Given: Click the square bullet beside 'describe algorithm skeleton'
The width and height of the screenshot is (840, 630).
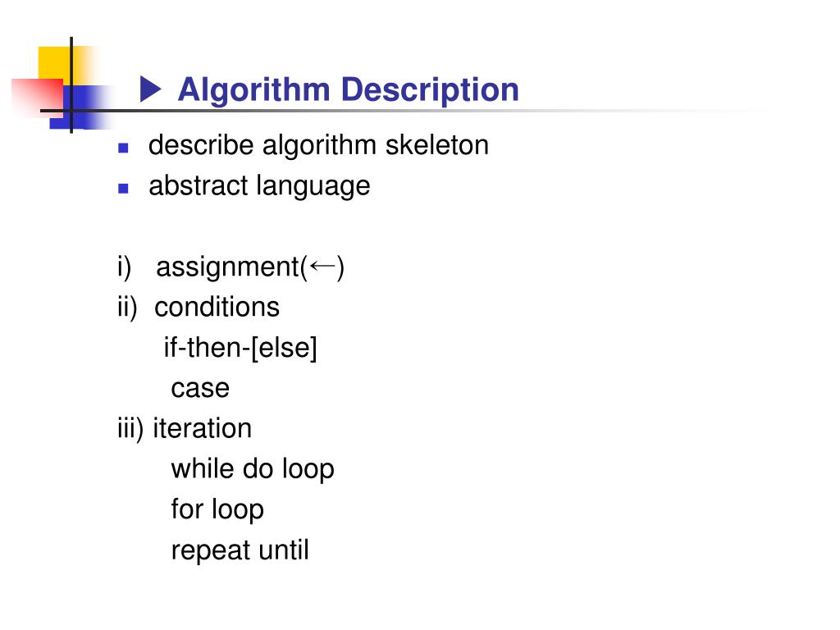Looking at the screenshot, I should (123, 148).
